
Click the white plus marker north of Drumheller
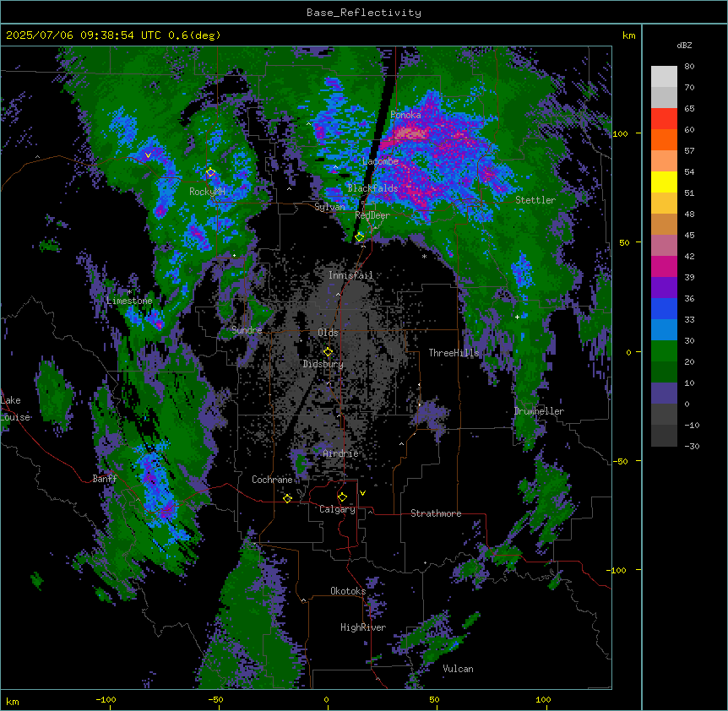[517, 317]
